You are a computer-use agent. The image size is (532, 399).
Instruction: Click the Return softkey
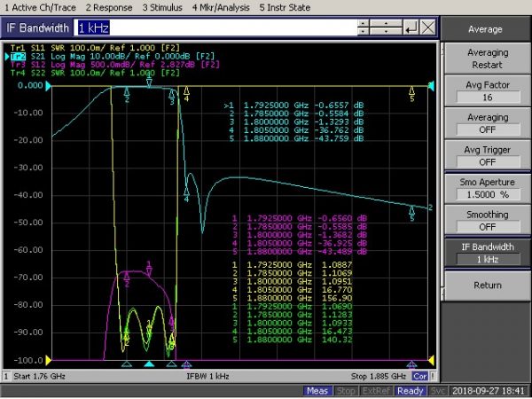point(488,286)
